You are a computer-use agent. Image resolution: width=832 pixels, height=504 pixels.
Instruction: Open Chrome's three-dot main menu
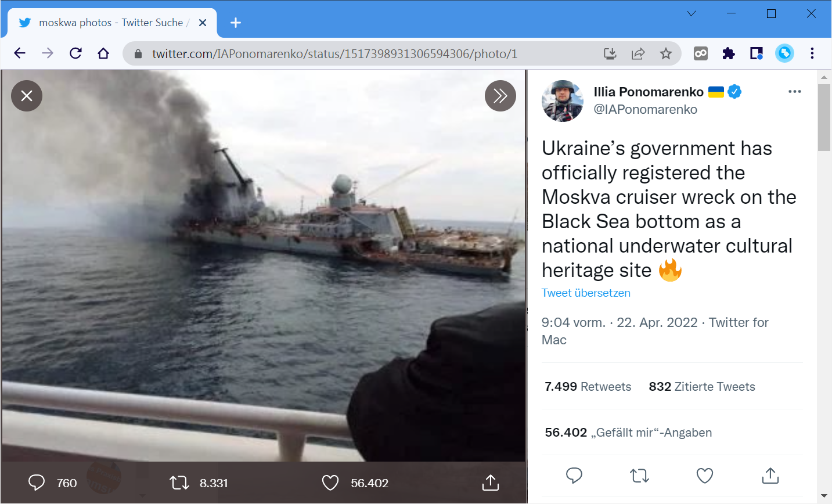click(812, 54)
